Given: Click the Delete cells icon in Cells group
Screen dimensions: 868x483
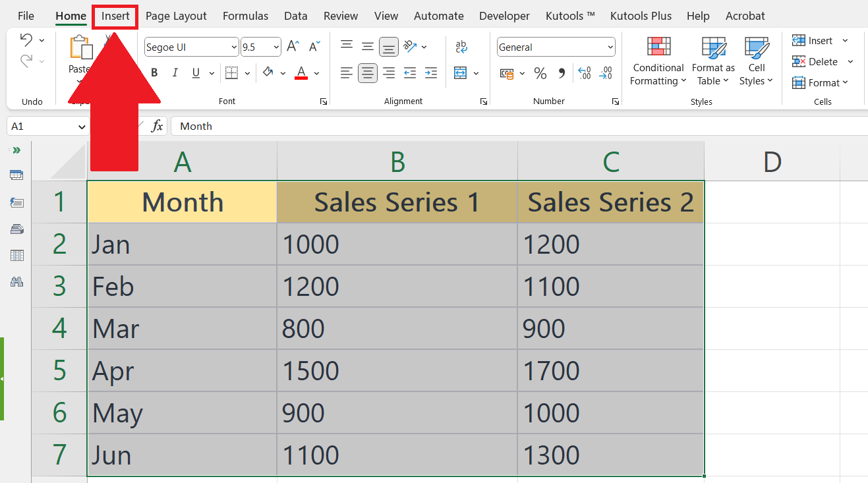Looking at the screenshot, I should point(799,61).
